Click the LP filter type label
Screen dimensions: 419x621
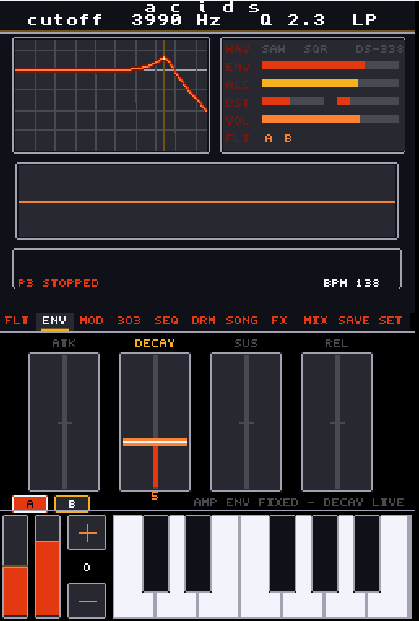[x=364, y=20]
